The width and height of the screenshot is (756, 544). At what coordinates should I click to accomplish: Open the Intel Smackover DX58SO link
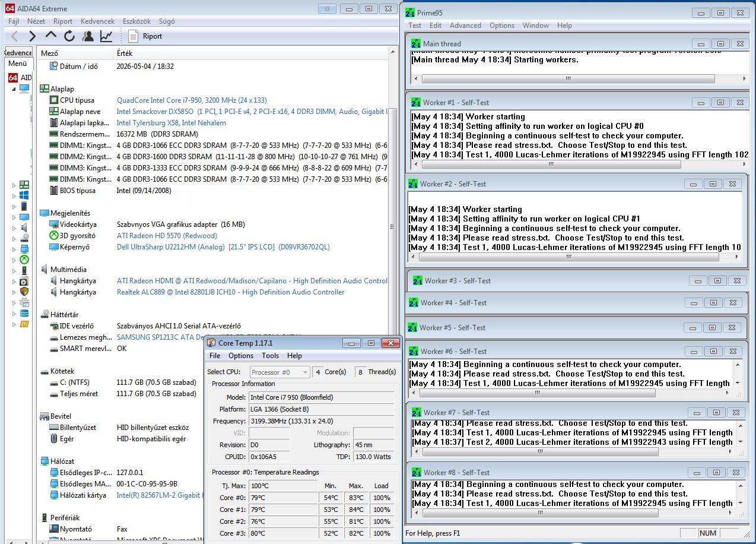[252, 112]
